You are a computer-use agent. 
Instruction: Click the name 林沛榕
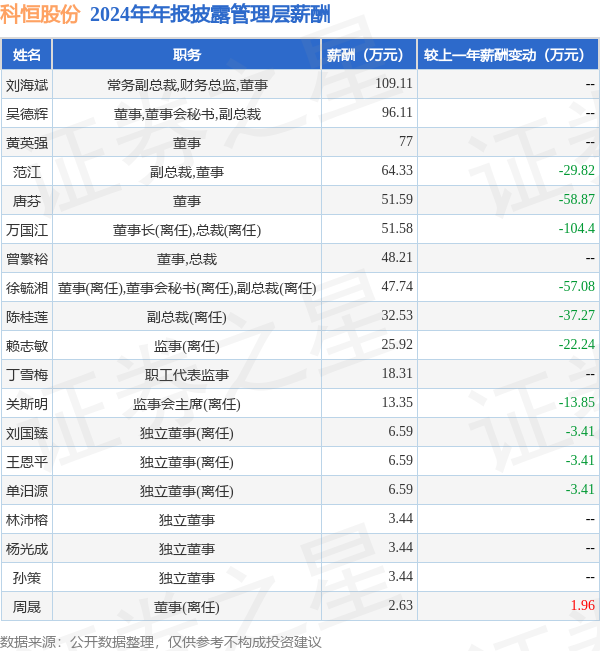[x=27, y=520]
